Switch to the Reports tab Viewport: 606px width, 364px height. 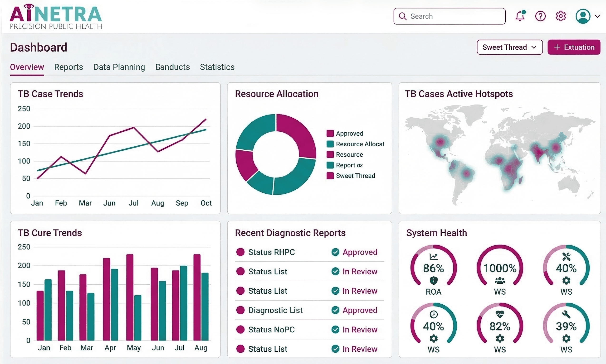68,67
